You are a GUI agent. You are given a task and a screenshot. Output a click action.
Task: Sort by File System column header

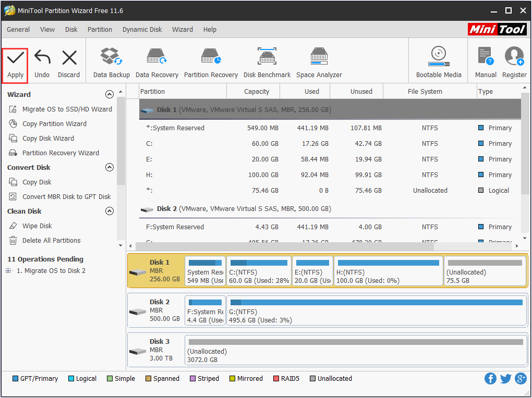(430, 92)
